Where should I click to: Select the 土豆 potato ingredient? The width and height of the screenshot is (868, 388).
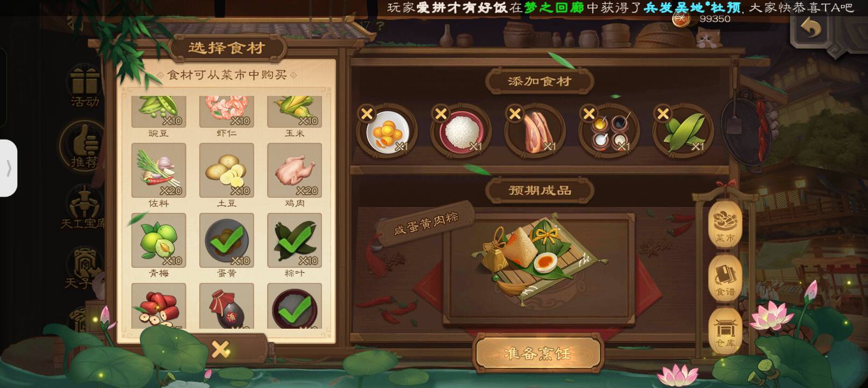click(226, 170)
